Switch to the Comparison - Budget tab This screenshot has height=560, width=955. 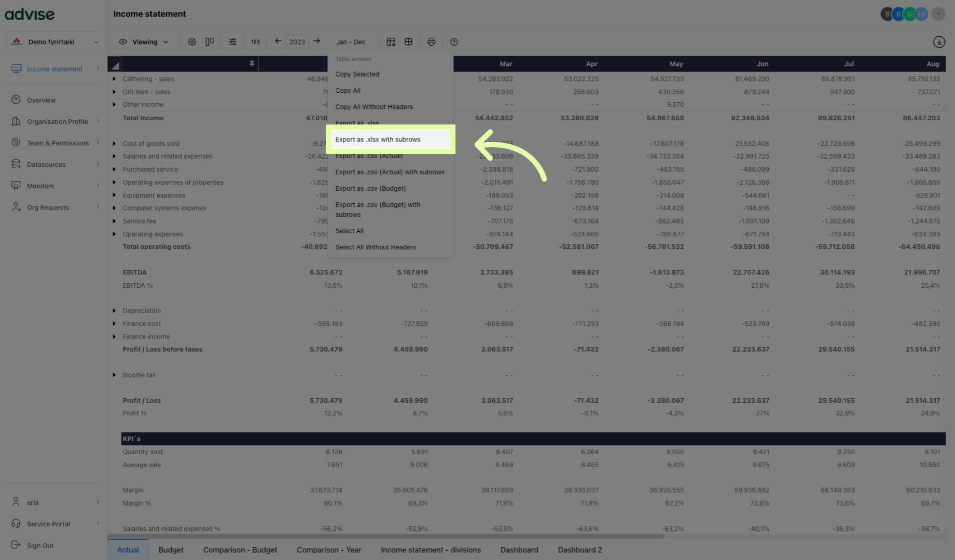[240, 550]
